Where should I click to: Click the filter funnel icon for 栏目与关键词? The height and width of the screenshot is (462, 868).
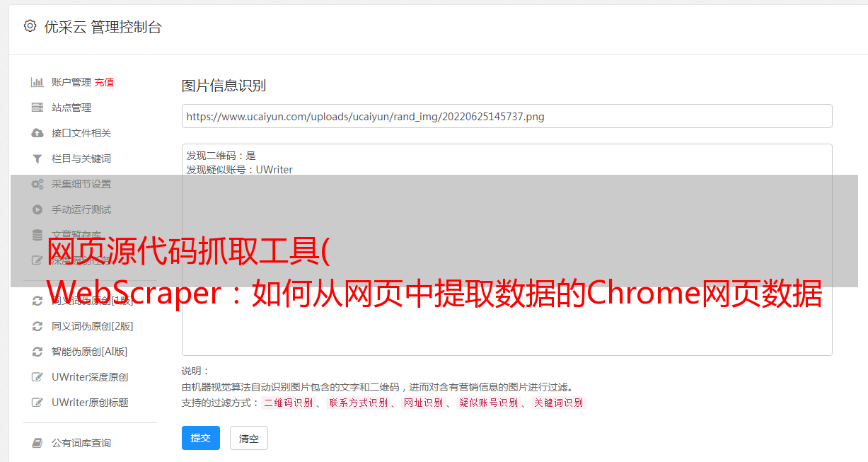[x=37, y=158]
